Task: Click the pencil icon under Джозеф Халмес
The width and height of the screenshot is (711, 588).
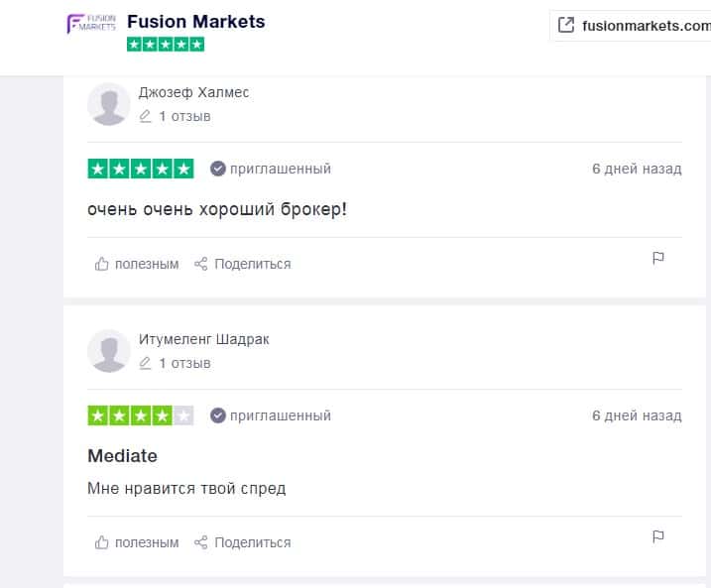Action: coord(146,116)
